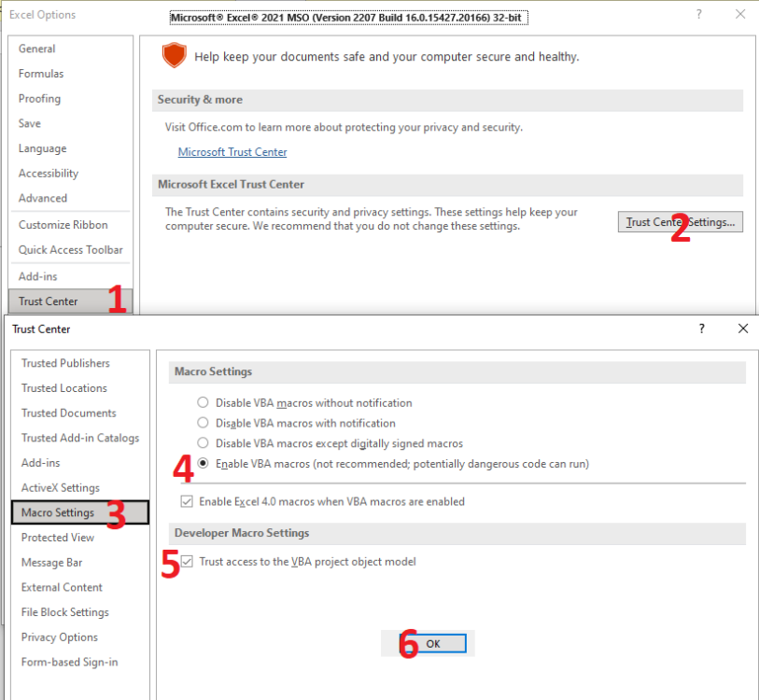This screenshot has width=759, height=700.
Task: Follow the Microsoft Trust Center link
Action: [232, 152]
